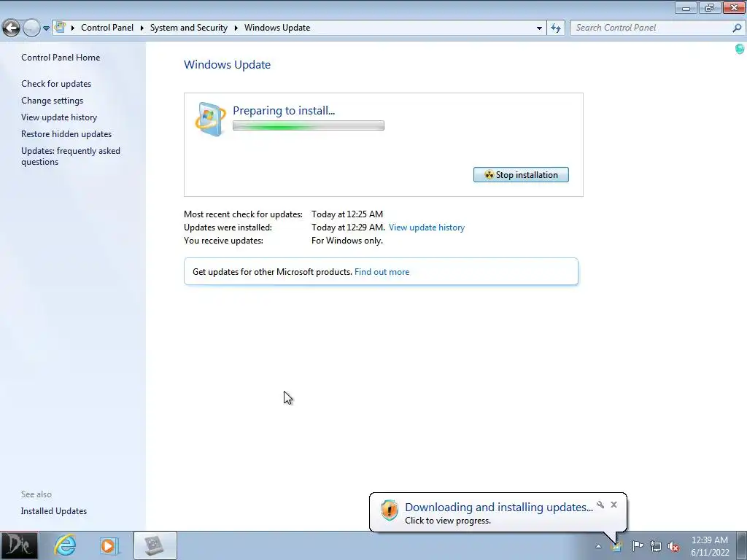Click the 'Today at 12:25 AM' text

(347, 214)
